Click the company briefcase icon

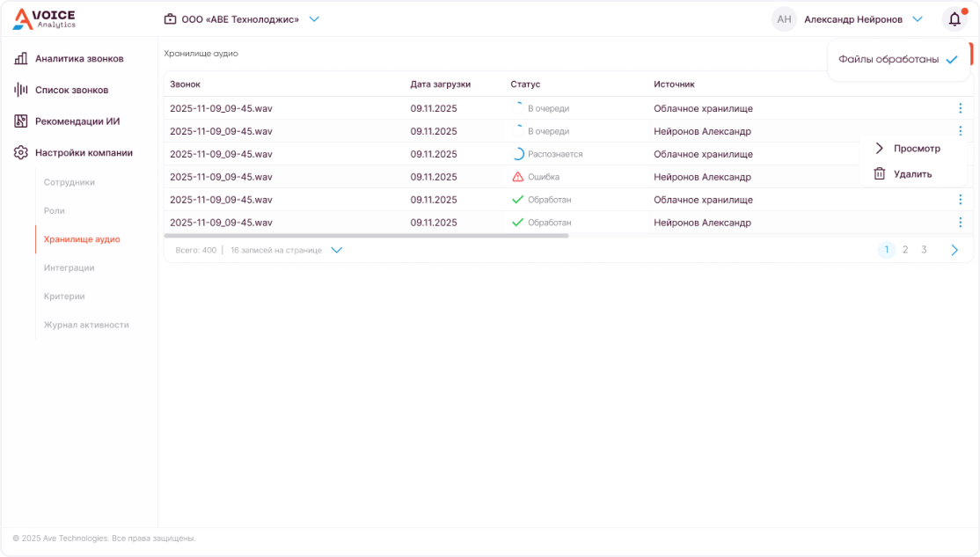[170, 18]
